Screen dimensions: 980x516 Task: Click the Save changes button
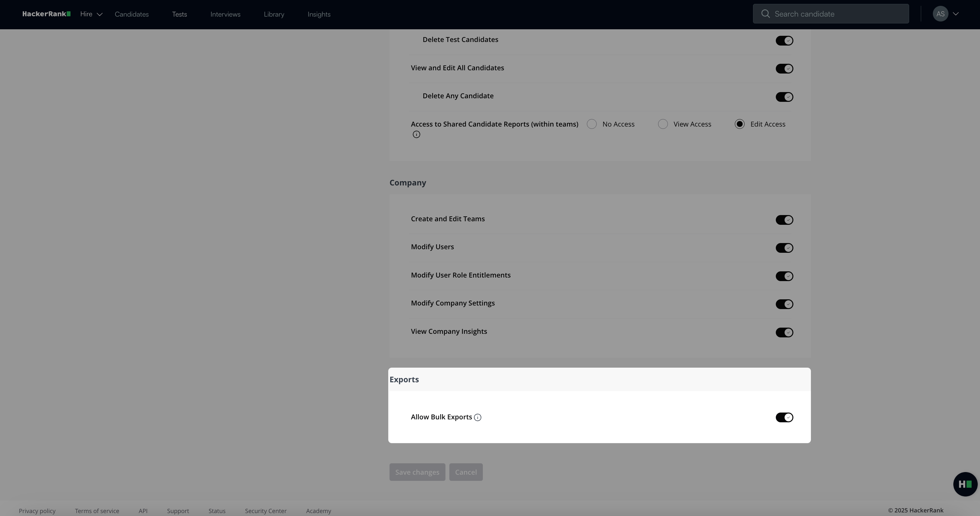(x=417, y=472)
